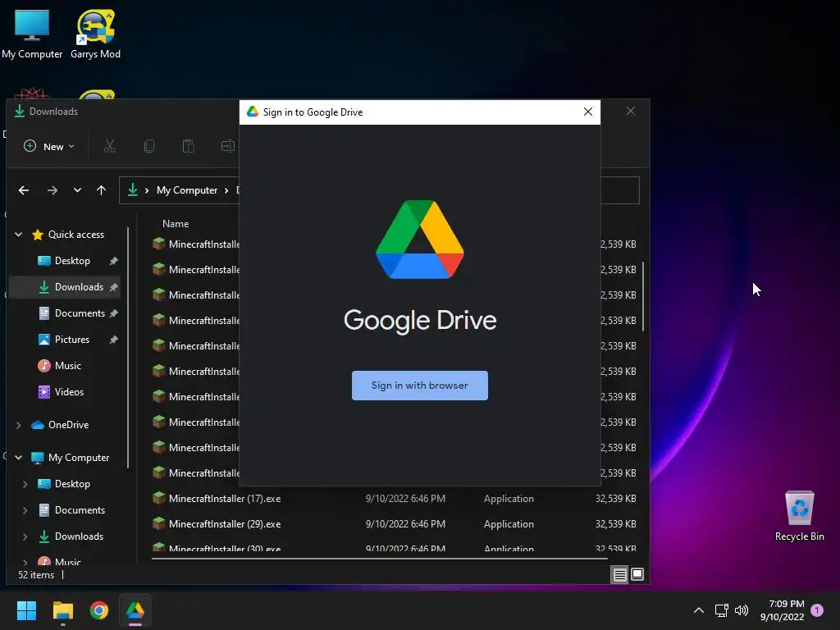Click 32,539 KB size of MinecraftInstaller (17).exe
The width and height of the screenshot is (840, 630).
pyautogui.click(x=615, y=498)
